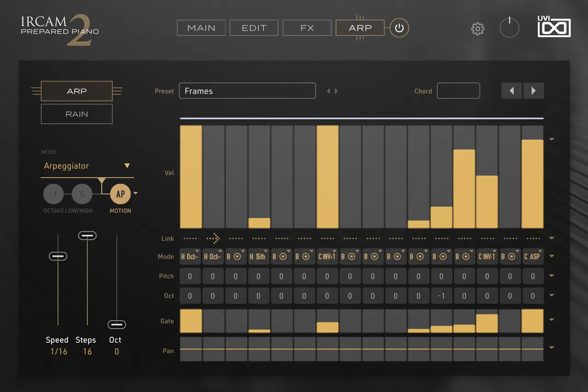Open the Arpeggiator mode dropdown
Image resolution: width=588 pixels, height=392 pixels.
(x=87, y=166)
